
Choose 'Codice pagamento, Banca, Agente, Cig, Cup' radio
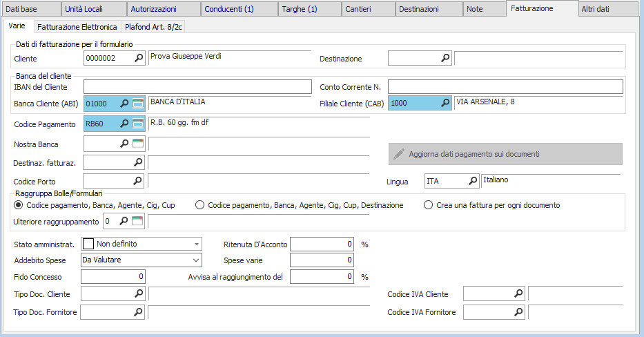click(x=19, y=205)
